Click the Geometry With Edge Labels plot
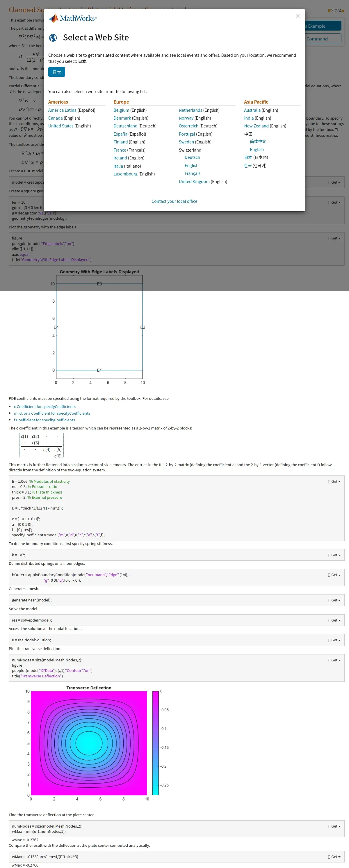Screen dimensions: 349x868 click(x=99, y=327)
